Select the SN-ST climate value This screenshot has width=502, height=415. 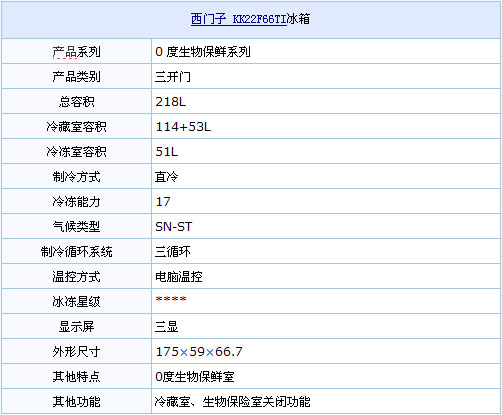tap(174, 227)
